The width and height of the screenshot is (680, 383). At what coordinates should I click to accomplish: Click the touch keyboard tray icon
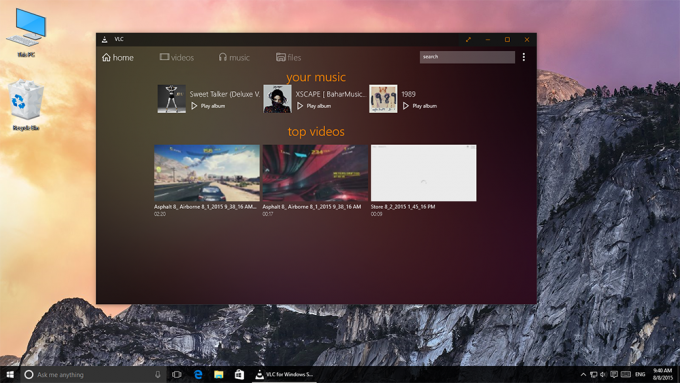pyautogui.click(x=625, y=374)
